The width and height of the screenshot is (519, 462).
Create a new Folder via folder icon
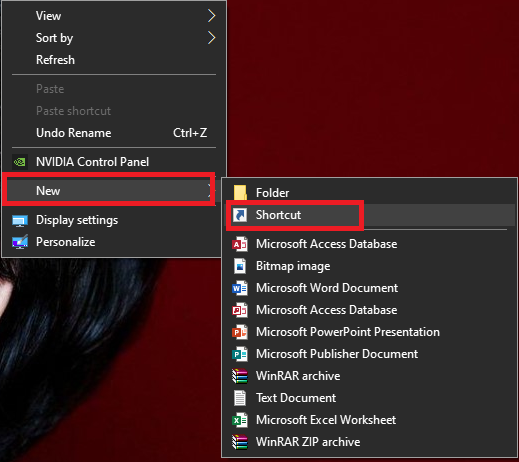(x=240, y=193)
